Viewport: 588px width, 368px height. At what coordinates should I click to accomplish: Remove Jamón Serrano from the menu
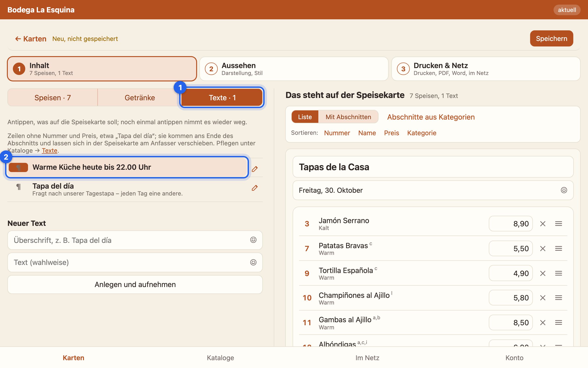coord(543,224)
